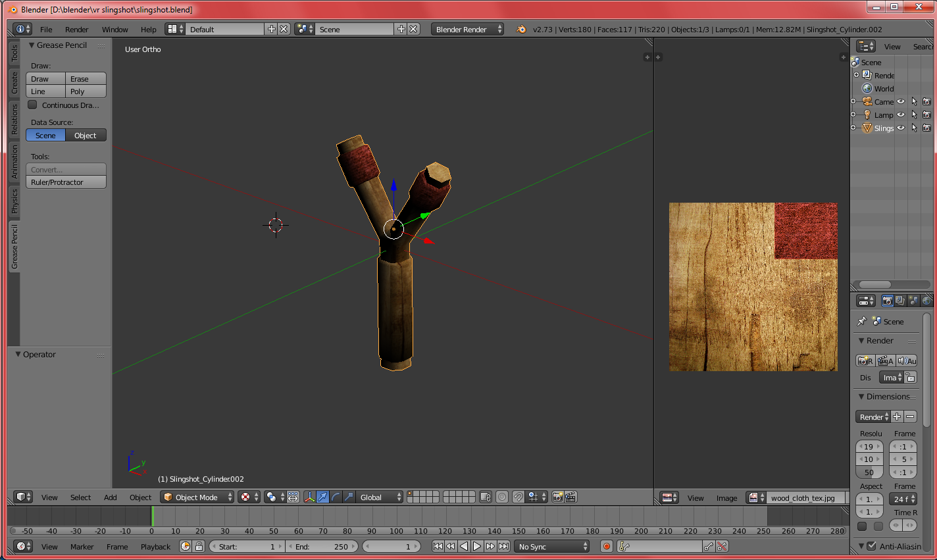Toggle the Anti-Aliasing checkbox

coord(872,546)
